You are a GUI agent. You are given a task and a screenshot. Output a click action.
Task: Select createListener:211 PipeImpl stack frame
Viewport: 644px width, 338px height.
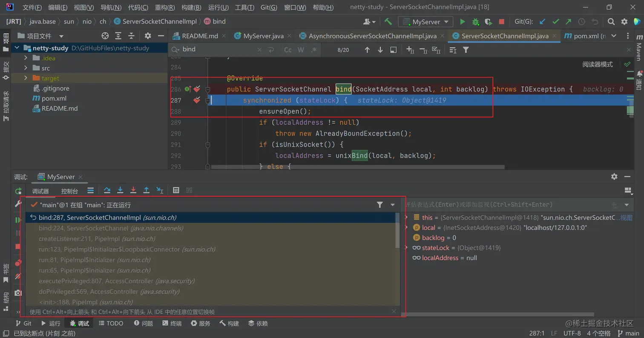pos(97,239)
